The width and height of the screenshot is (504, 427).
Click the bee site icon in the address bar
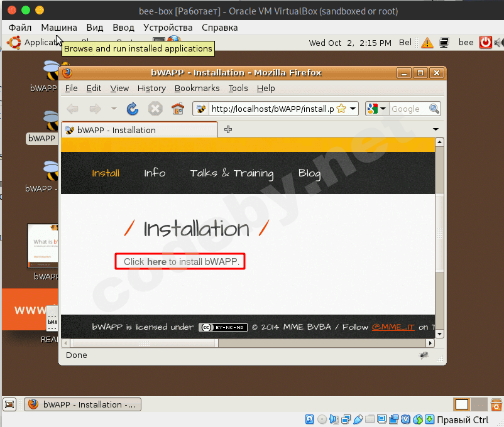pos(201,109)
